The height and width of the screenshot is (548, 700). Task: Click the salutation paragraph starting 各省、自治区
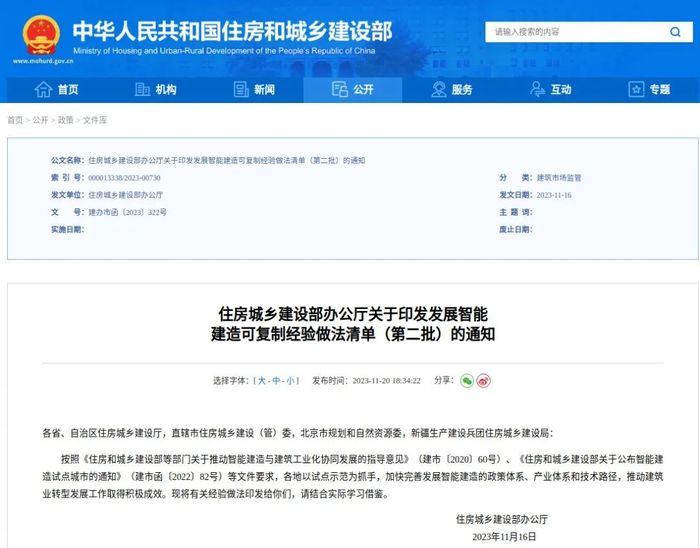(298, 433)
